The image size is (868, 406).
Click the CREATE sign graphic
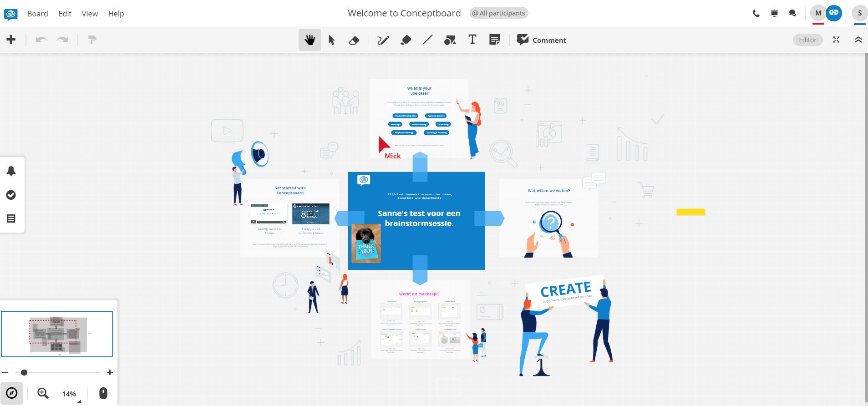[x=566, y=290]
